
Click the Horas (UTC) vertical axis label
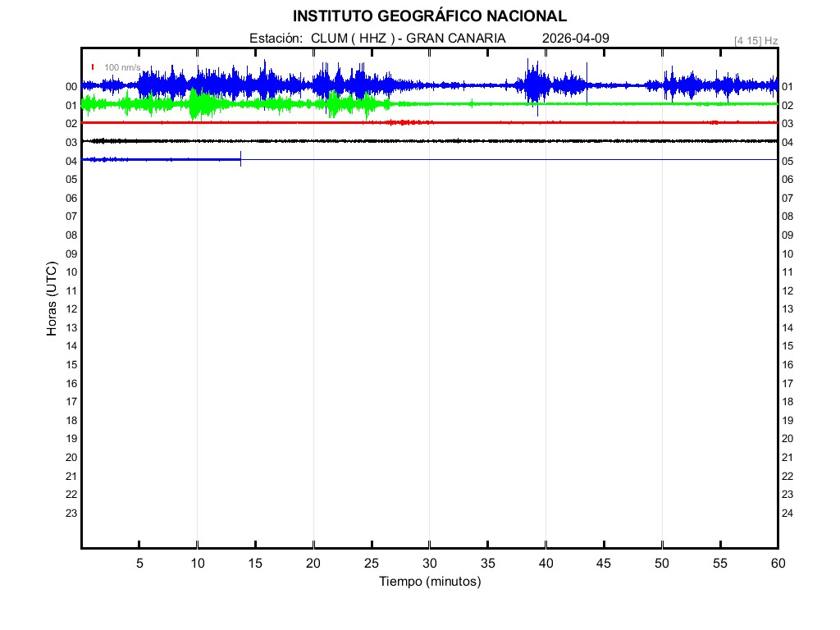[x=52, y=299]
